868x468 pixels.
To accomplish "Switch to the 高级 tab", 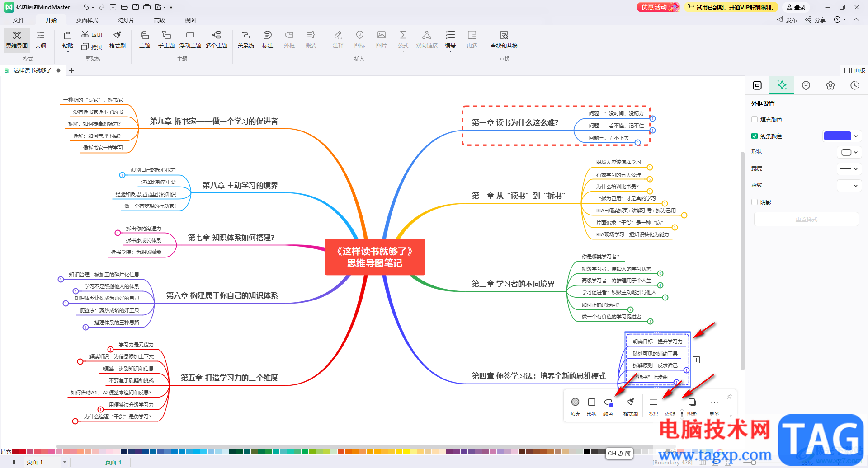I will click(160, 20).
